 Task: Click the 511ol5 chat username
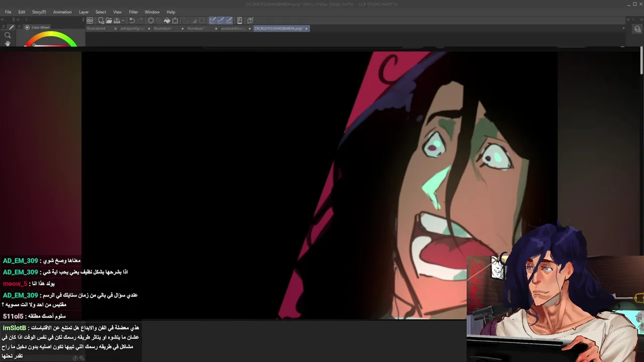[x=13, y=316]
